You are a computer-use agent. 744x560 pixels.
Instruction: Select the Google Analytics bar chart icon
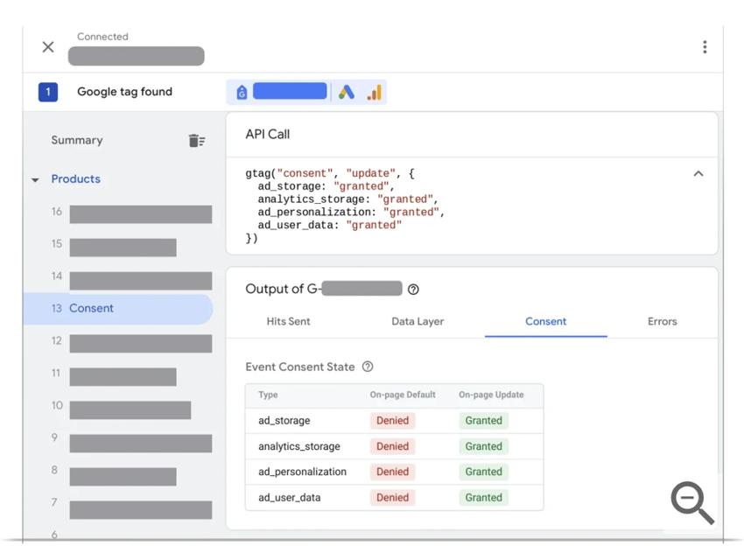pyautogui.click(x=374, y=92)
